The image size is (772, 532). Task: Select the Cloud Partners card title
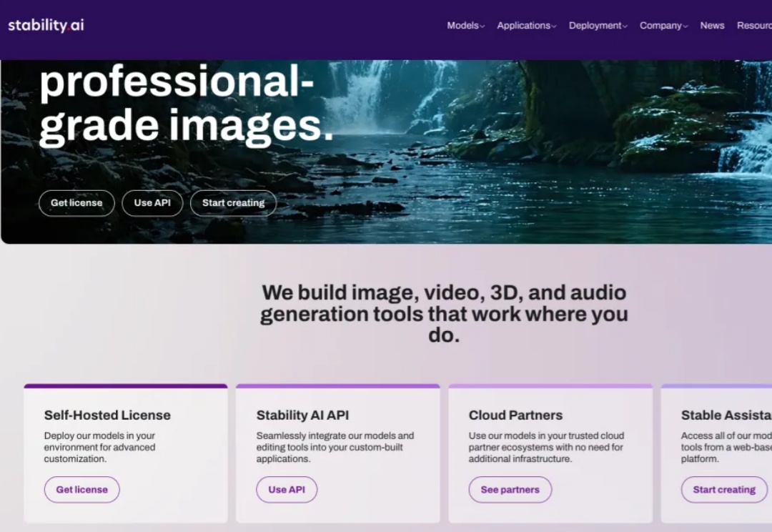point(515,415)
